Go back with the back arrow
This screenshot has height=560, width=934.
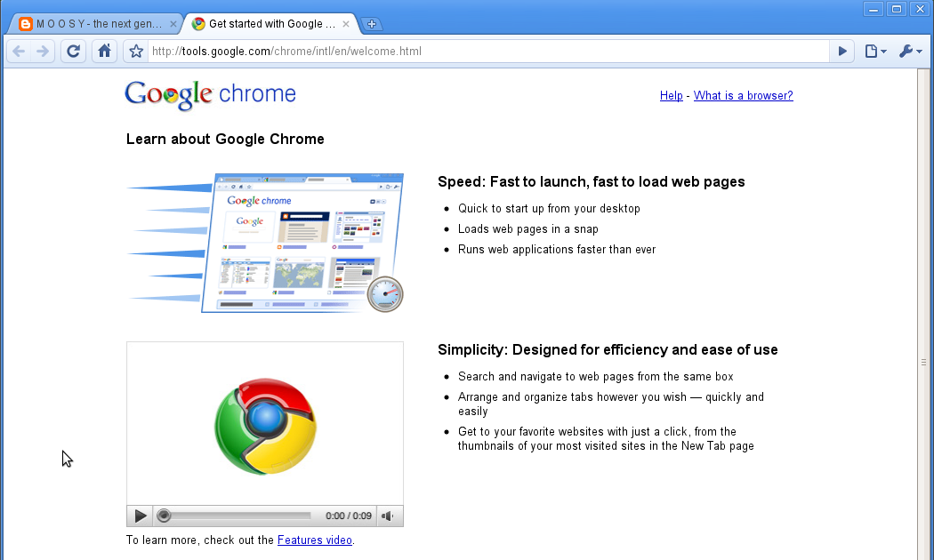pos(19,52)
